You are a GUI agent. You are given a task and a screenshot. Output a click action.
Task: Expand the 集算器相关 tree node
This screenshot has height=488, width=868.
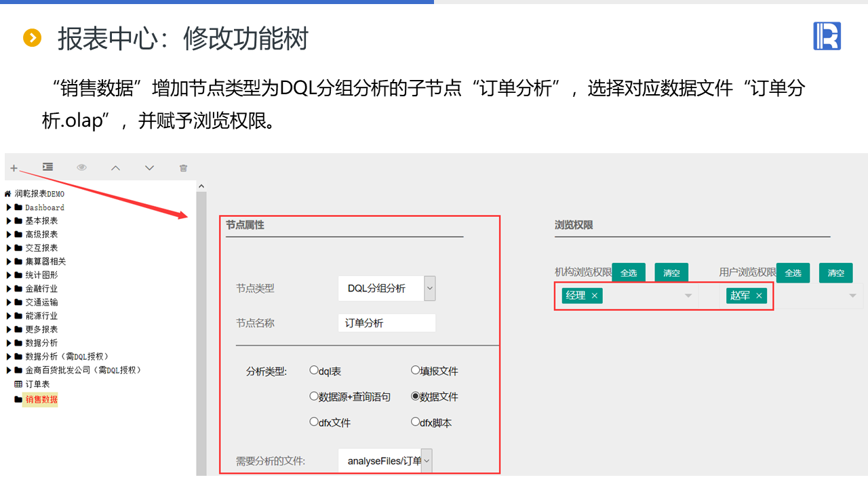point(9,262)
